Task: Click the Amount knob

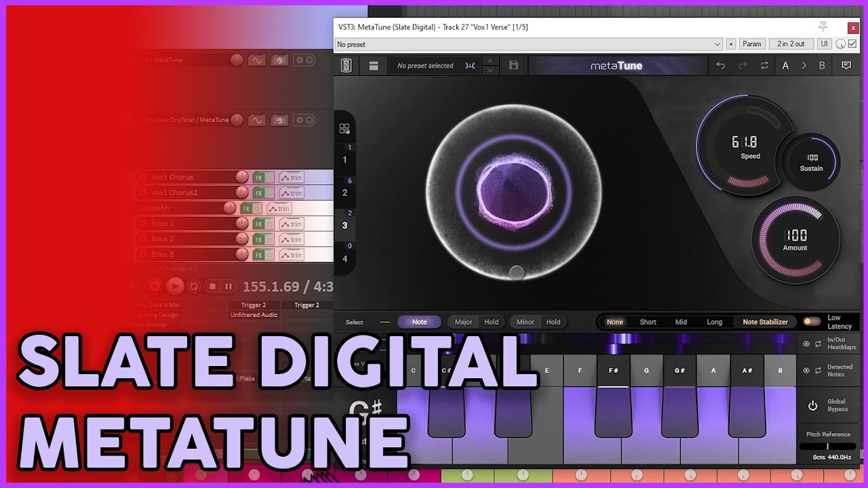Action: click(x=795, y=240)
